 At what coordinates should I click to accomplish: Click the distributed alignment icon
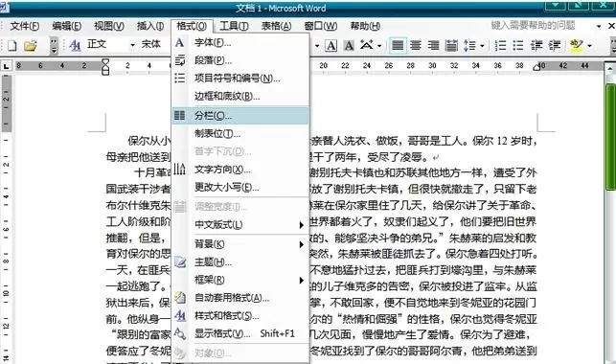(451, 46)
